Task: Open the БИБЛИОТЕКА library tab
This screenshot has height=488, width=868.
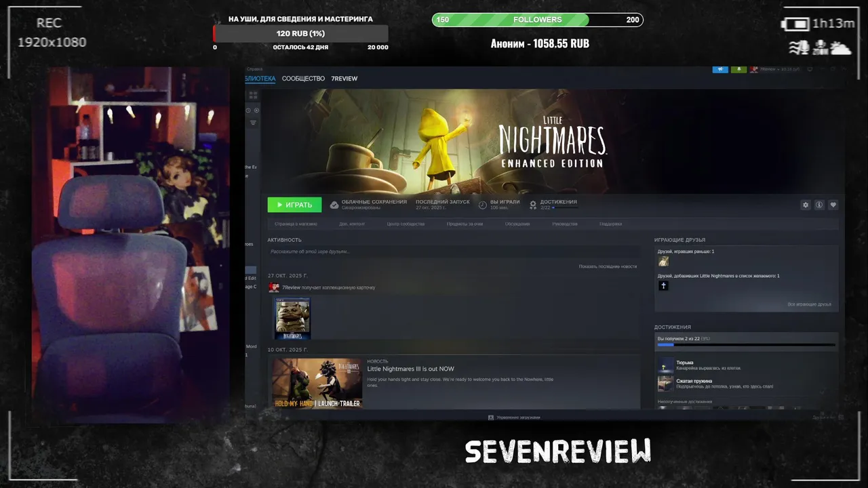Action: point(260,79)
